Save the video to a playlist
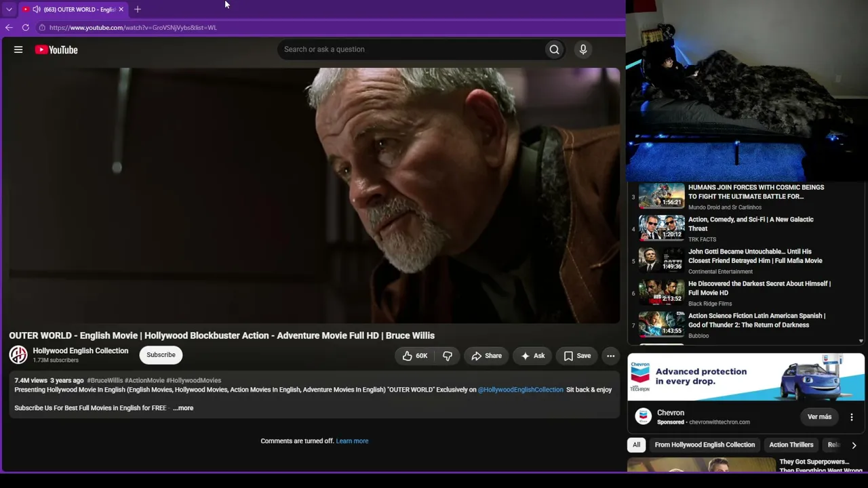 [x=577, y=356]
